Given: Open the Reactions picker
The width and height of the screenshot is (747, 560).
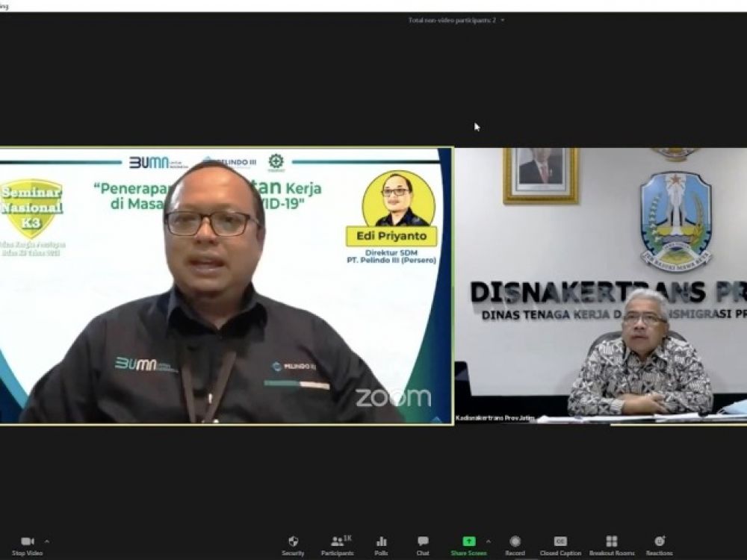Looking at the screenshot, I should coord(659,541).
